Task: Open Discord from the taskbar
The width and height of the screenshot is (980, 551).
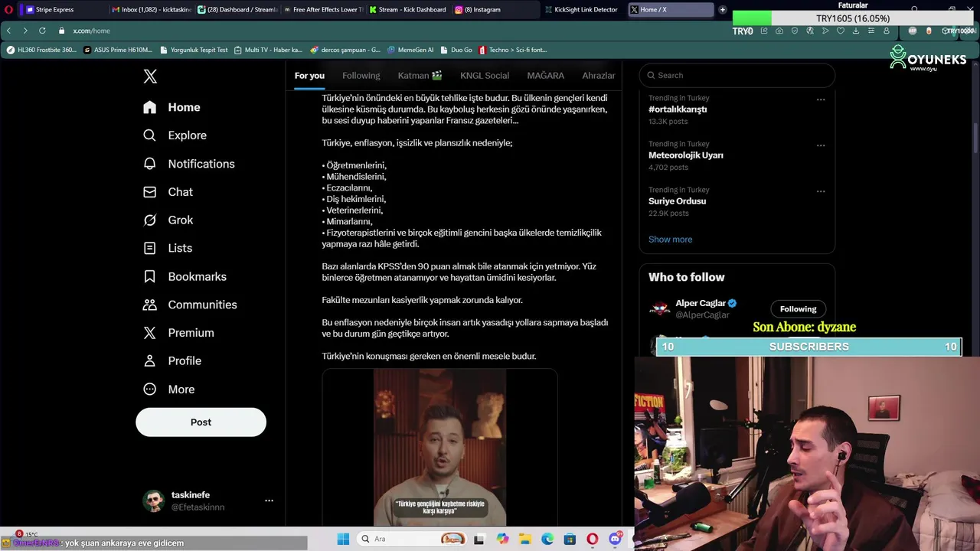Action: [x=615, y=539]
